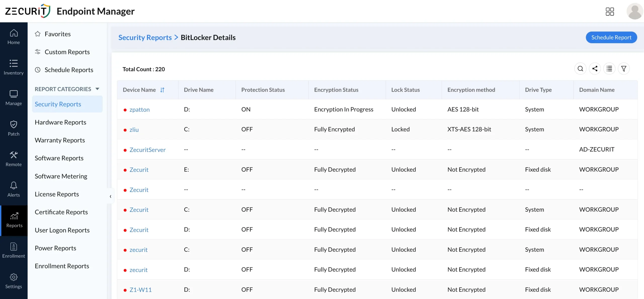Select Warranty Reports category
Screen dimensions: 644x299
pyautogui.click(x=60, y=140)
